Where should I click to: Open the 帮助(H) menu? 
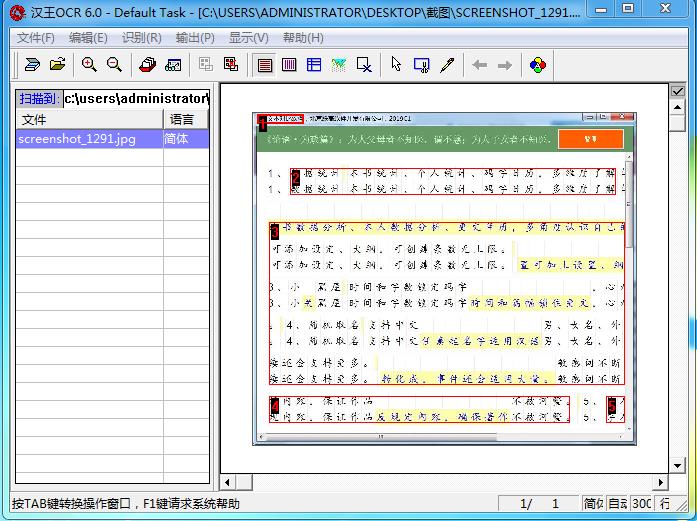(x=302, y=38)
